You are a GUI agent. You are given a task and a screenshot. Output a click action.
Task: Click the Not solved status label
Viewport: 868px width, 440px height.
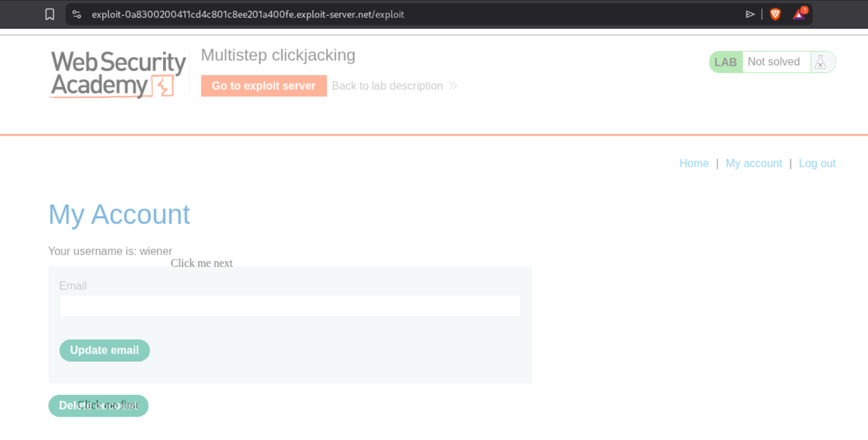point(773,62)
